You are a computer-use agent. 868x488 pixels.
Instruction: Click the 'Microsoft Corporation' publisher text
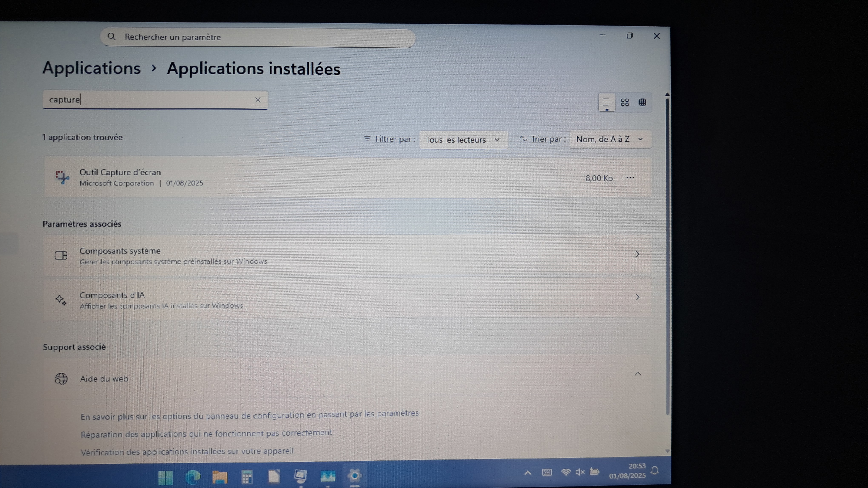click(117, 183)
